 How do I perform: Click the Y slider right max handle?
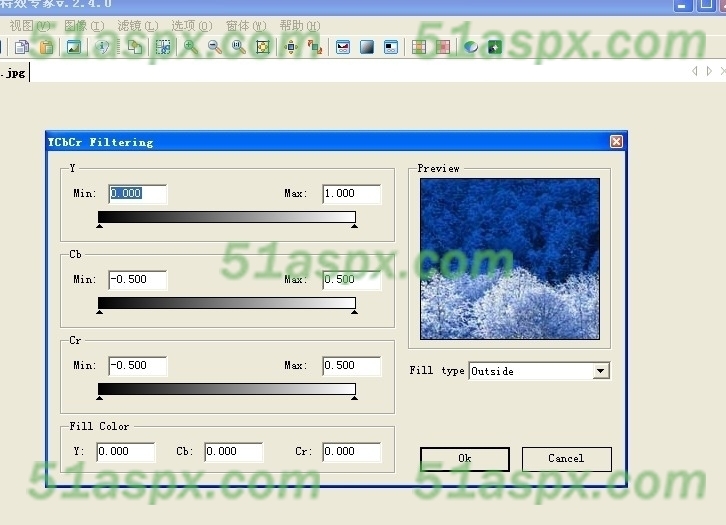click(x=354, y=226)
